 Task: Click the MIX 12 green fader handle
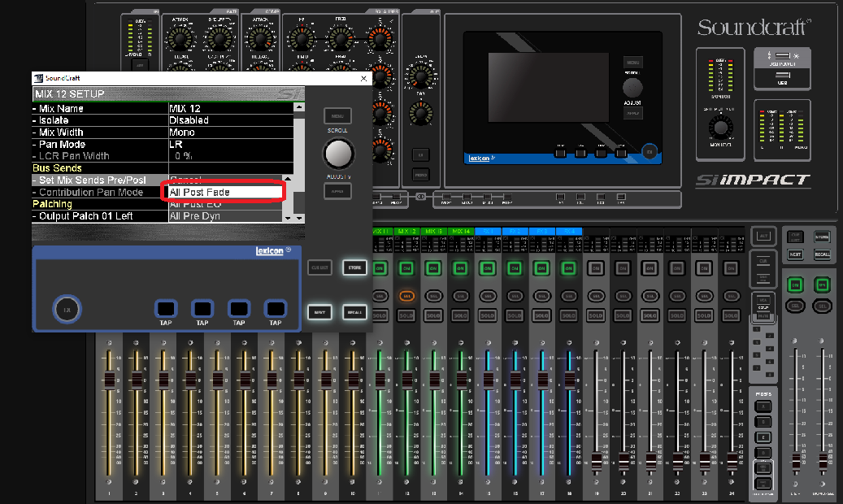[x=407, y=379]
